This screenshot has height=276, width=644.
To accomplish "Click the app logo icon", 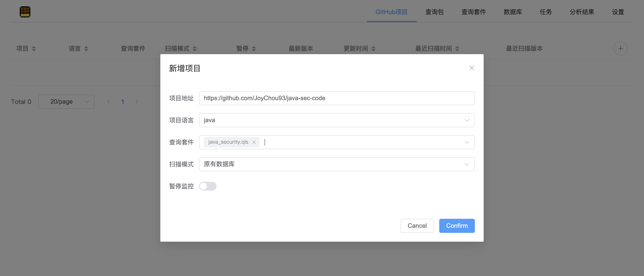I will pos(25,12).
